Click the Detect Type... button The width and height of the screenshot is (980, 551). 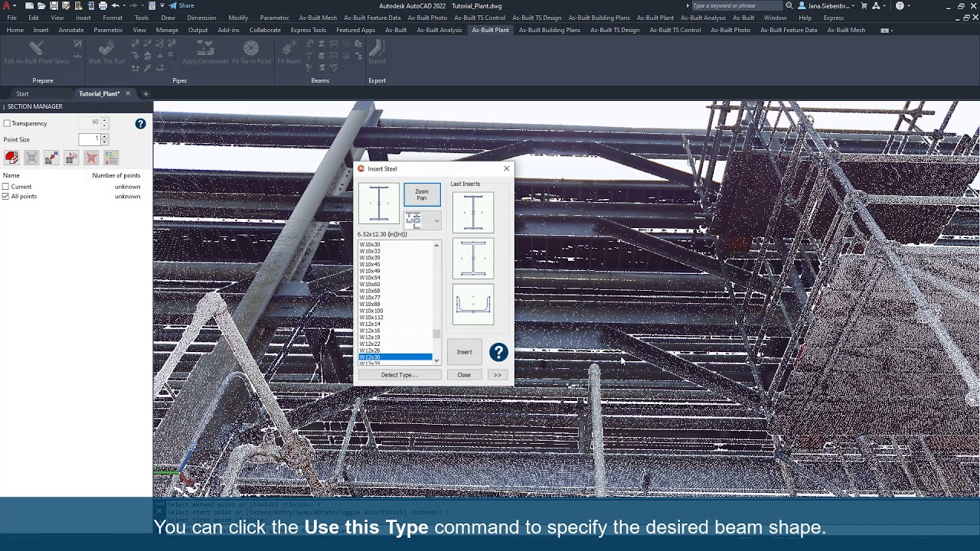tap(399, 375)
